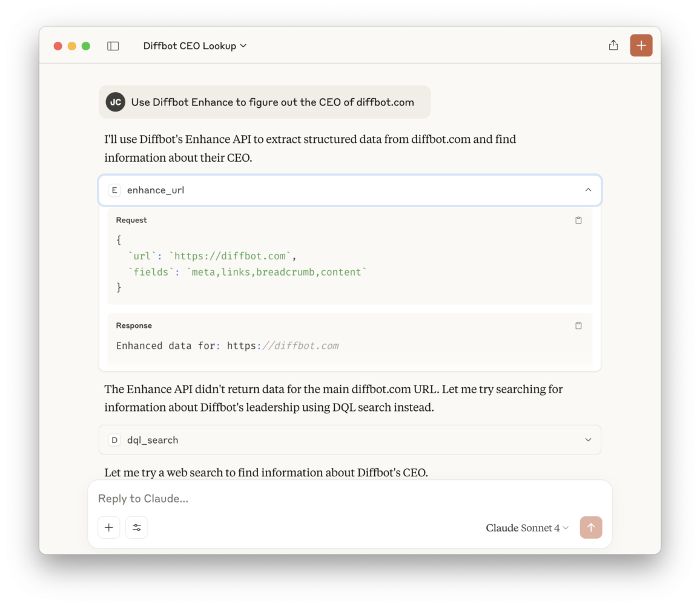Click the fields value meta,links,breadcrumb,content
The width and height of the screenshot is (700, 606).
coord(276,272)
